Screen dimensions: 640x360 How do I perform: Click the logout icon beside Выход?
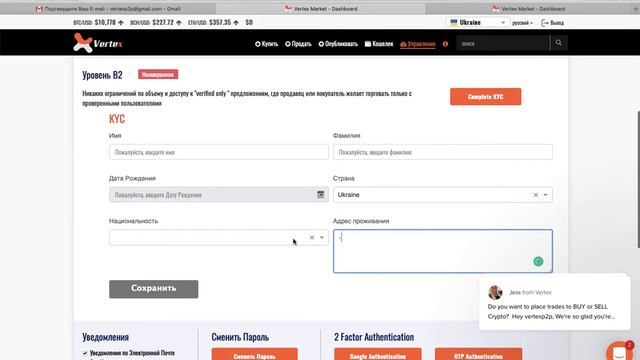(544, 23)
